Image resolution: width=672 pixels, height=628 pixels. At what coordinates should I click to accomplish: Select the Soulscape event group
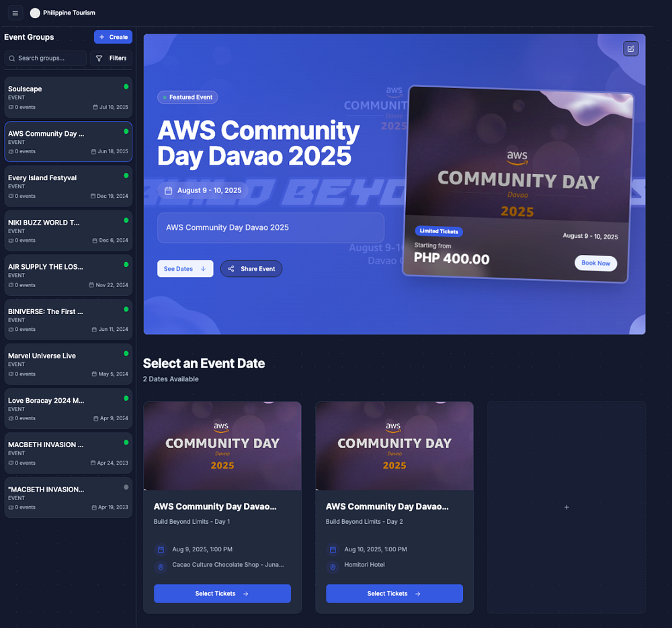pos(68,97)
